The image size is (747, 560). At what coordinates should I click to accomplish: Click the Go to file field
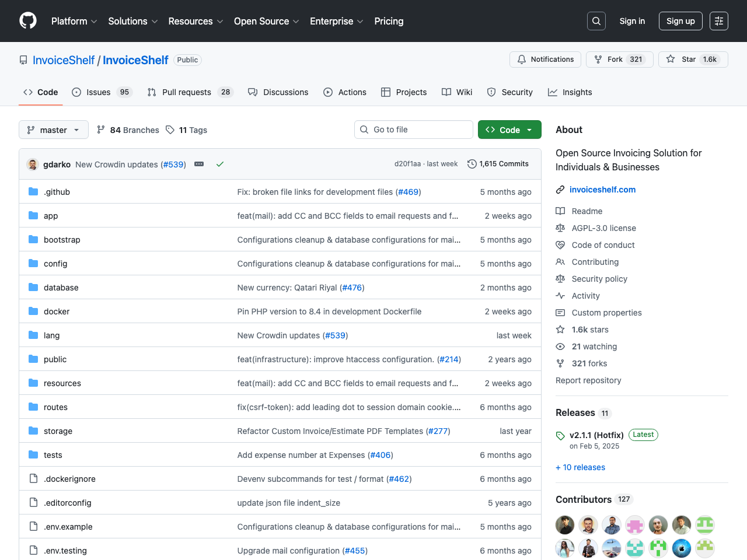[x=414, y=129]
